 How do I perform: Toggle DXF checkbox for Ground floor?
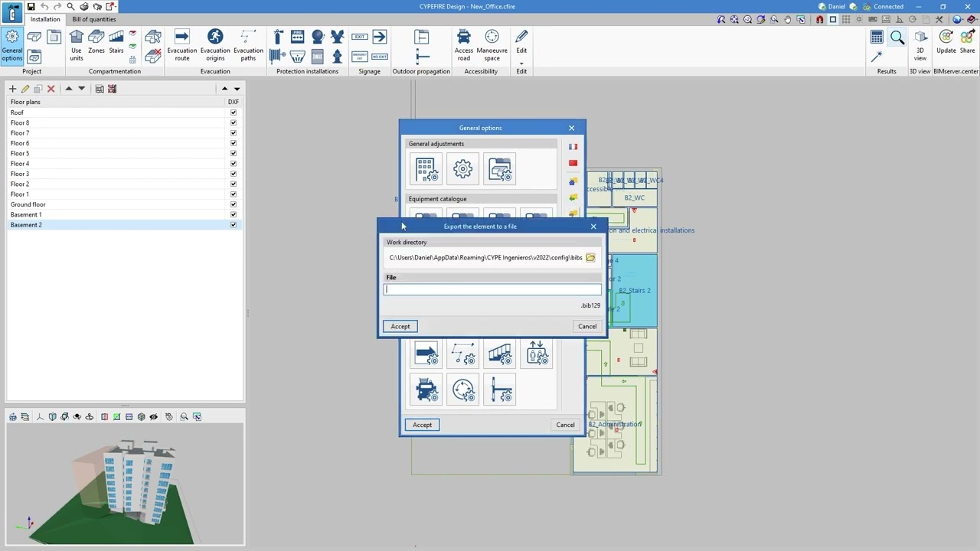[x=234, y=204]
